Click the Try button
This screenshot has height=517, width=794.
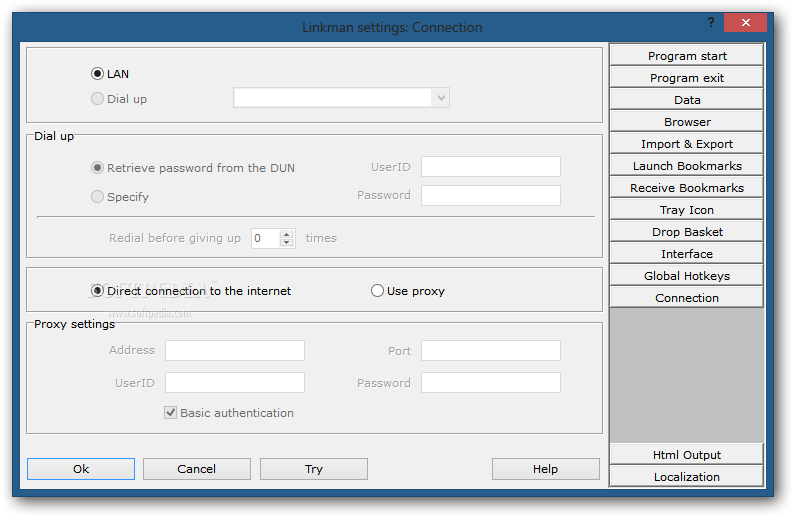pos(314,469)
